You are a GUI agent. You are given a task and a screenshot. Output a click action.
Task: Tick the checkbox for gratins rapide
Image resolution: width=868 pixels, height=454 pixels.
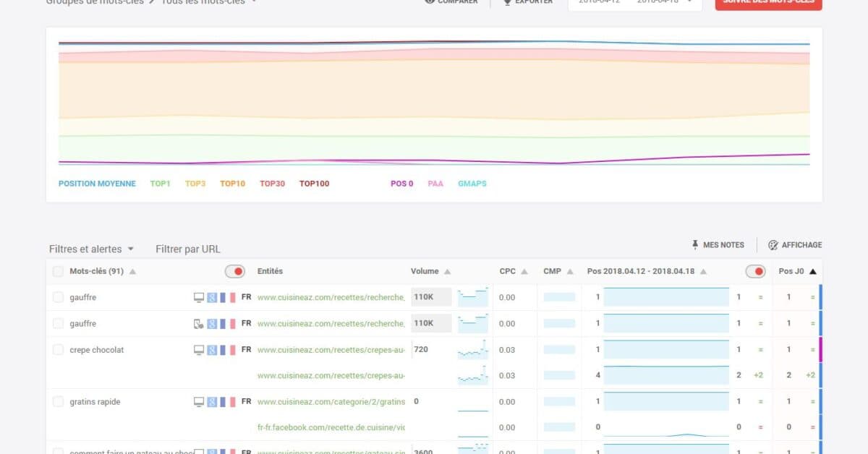tap(58, 402)
